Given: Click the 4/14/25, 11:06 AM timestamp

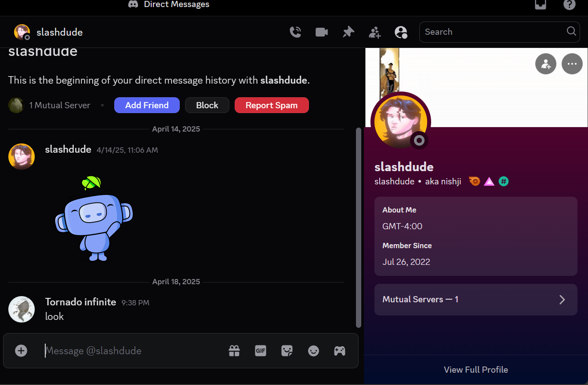Looking at the screenshot, I should click(127, 150).
